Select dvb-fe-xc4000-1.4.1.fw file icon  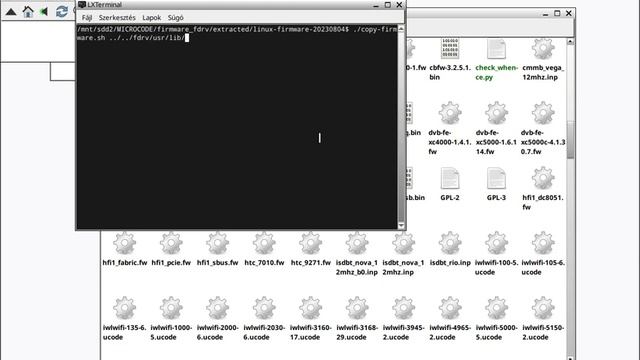pos(450,113)
